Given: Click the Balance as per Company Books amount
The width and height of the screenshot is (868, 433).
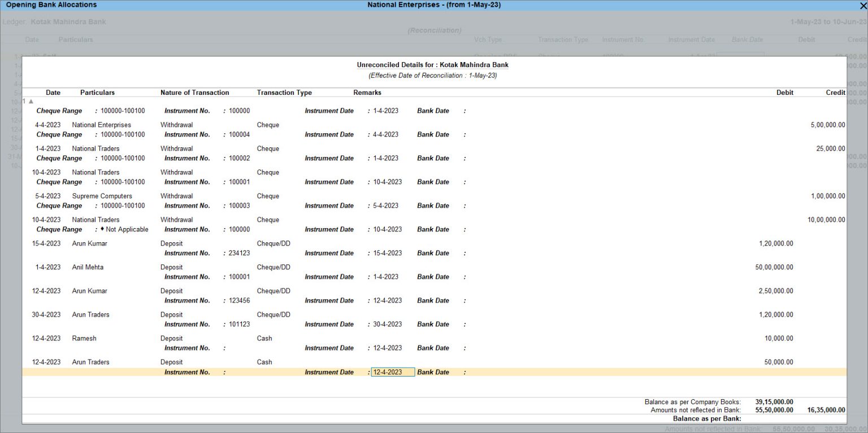Looking at the screenshot, I should 775,401.
